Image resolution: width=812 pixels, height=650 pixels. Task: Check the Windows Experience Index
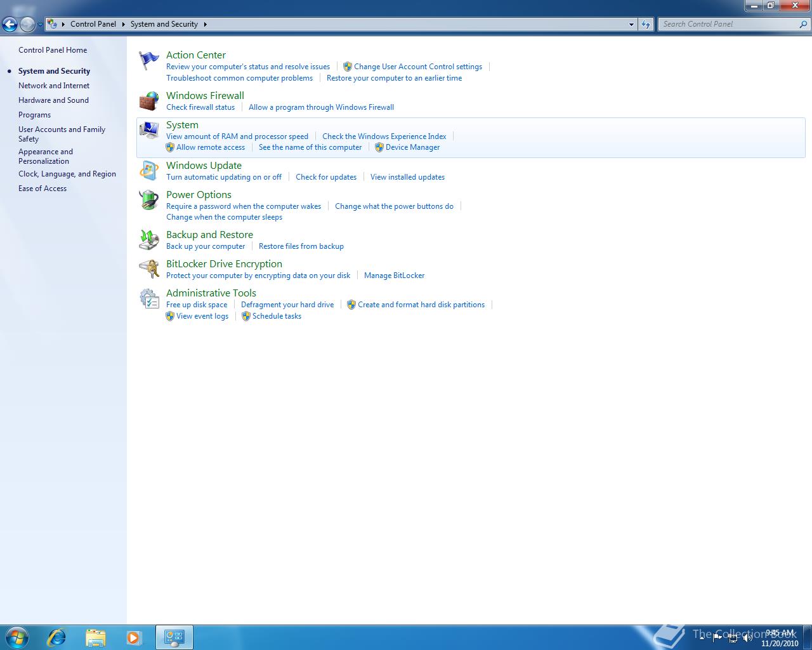click(384, 136)
